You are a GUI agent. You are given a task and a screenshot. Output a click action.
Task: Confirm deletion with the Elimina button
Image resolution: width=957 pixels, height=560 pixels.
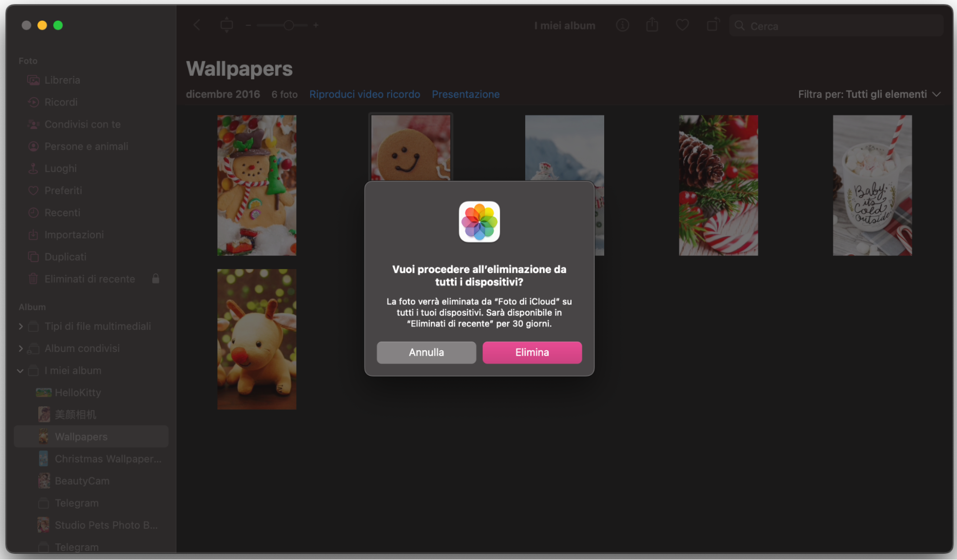click(x=532, y=352)
